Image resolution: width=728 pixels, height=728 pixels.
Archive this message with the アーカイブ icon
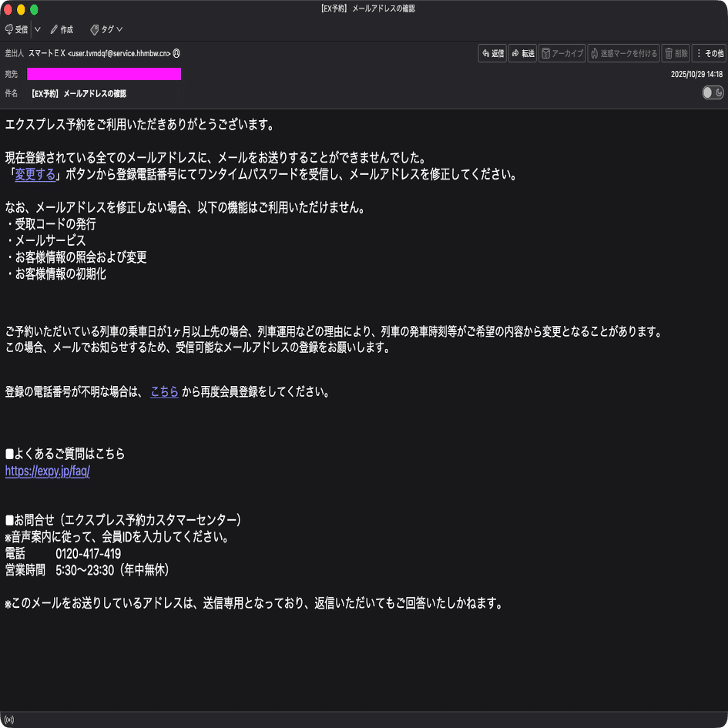tap(561, 53)
